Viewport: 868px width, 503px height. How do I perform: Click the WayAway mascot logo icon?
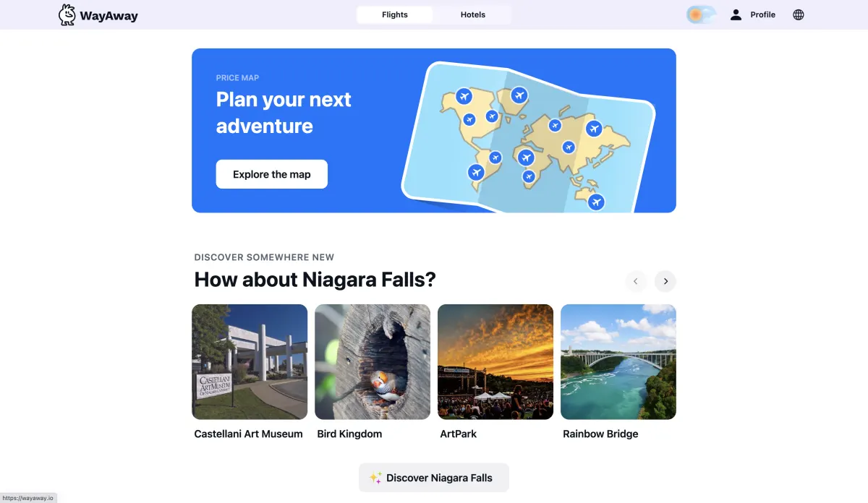pyautogui.click(x=67, y=14)
